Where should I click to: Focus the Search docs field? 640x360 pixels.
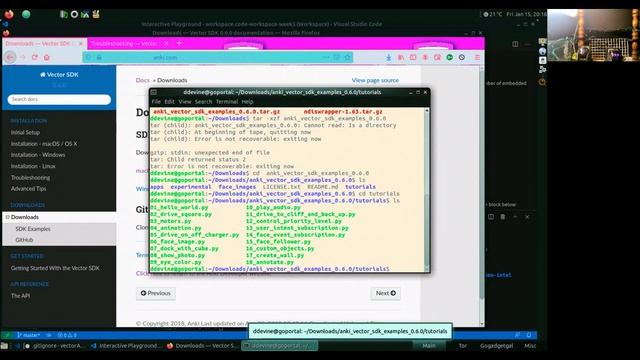tap(59, 99)
